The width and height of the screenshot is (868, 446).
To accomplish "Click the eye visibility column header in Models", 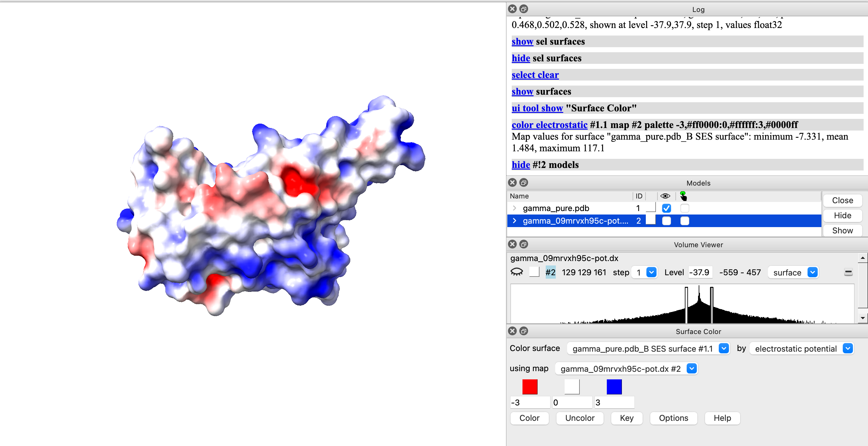I will coord(665,196).
